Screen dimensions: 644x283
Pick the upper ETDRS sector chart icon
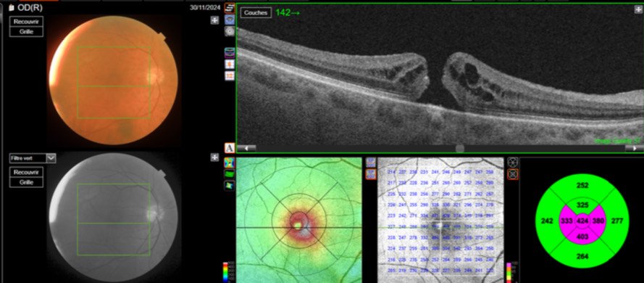click(513, 163)
